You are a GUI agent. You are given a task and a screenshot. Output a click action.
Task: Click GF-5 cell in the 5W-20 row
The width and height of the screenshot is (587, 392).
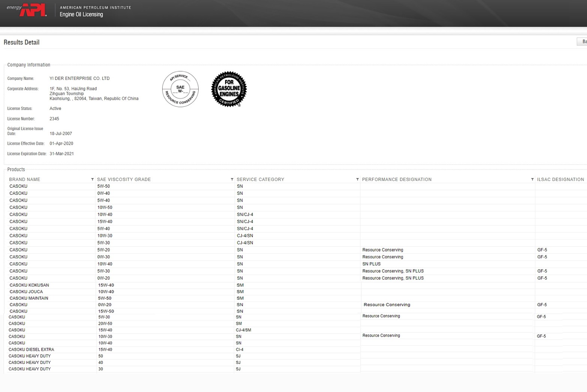click(x=542, y=250)
